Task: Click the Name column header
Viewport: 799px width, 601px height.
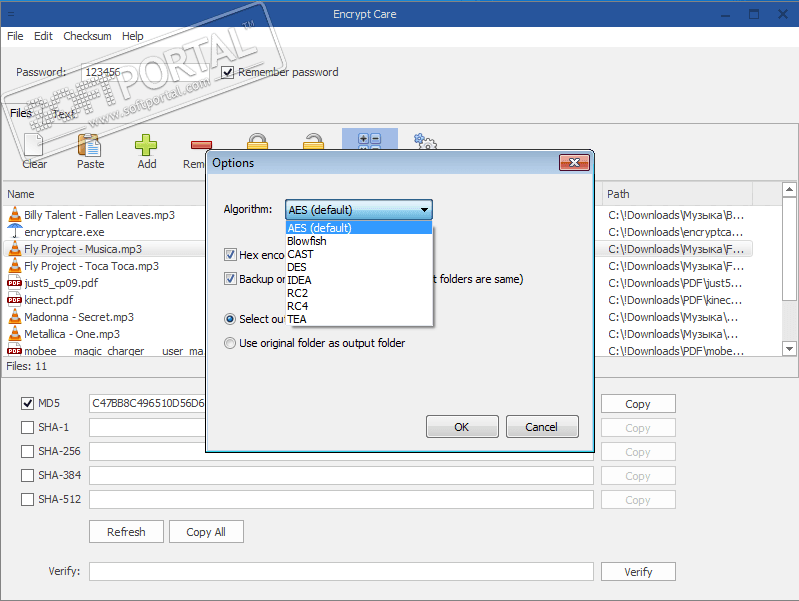Action: point(104,194)
